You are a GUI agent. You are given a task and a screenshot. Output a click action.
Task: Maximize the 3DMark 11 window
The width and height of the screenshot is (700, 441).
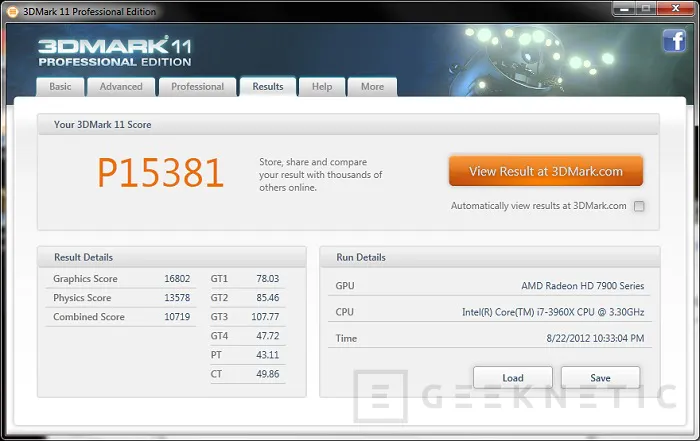coord(646,8)
